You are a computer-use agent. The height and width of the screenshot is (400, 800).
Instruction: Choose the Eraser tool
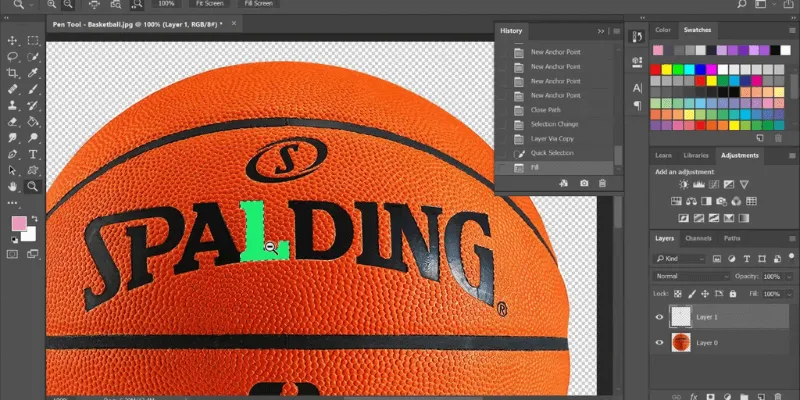coord(13,122)
